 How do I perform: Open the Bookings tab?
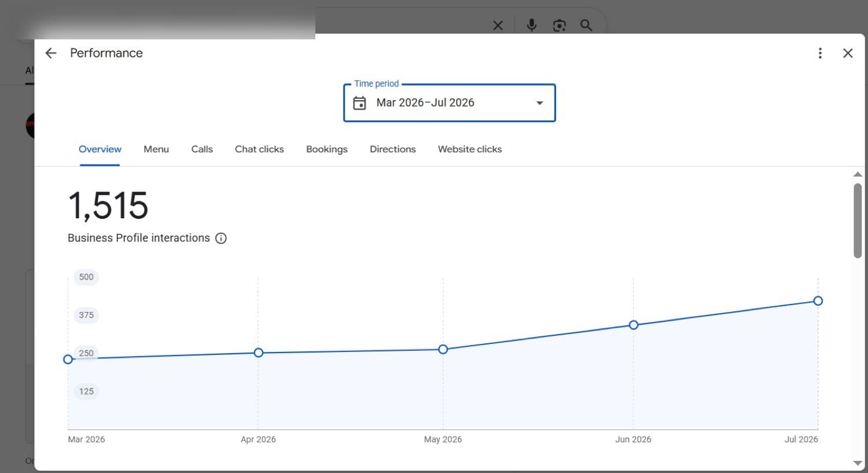click(x=327, y=149)
